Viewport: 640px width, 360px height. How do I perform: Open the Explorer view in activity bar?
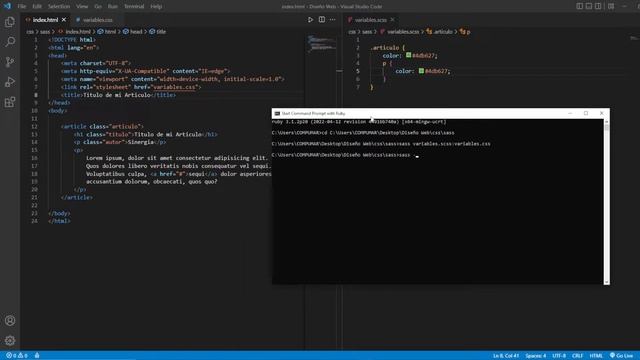click(10, 22)
